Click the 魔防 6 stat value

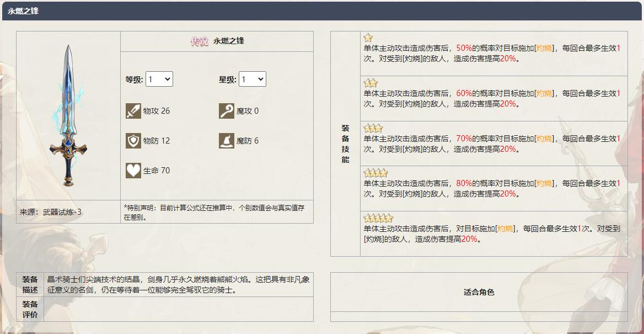(248, 141)
